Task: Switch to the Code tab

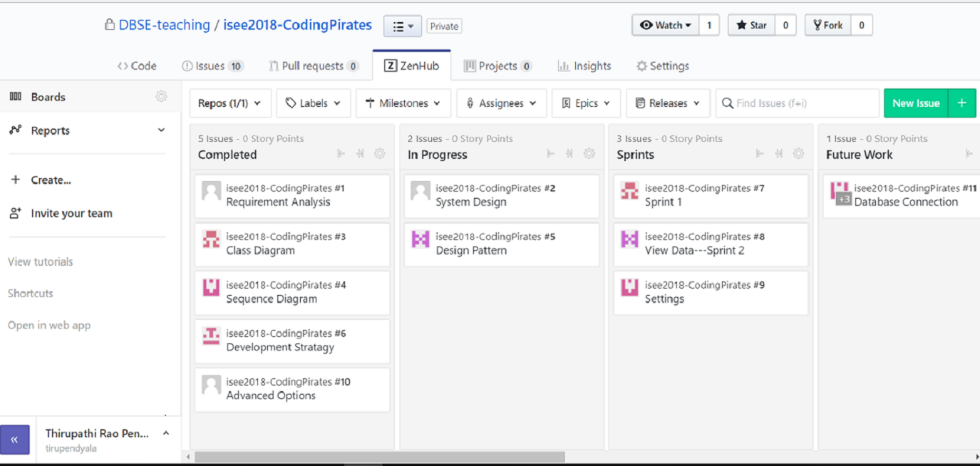Action: 137,66
